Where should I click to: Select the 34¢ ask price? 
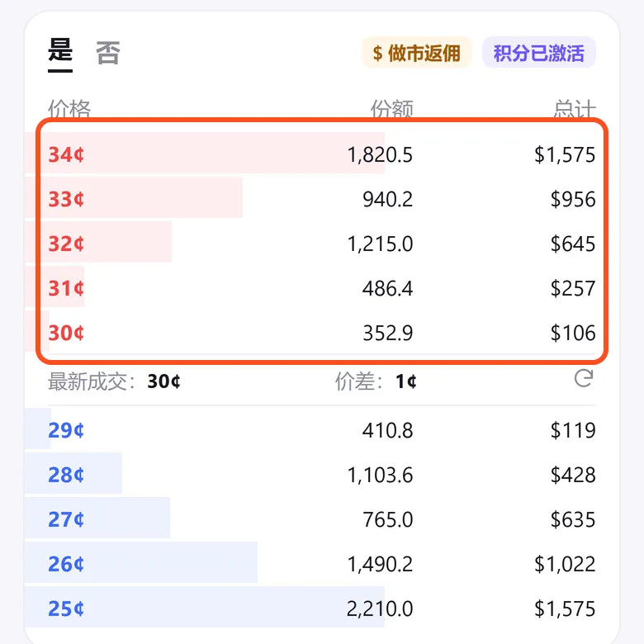66,155
